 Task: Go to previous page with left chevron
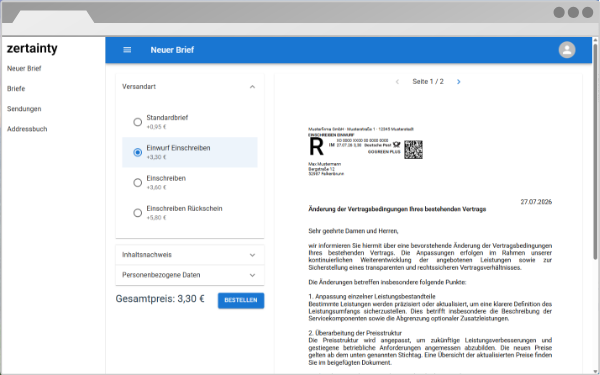(397, 82)
